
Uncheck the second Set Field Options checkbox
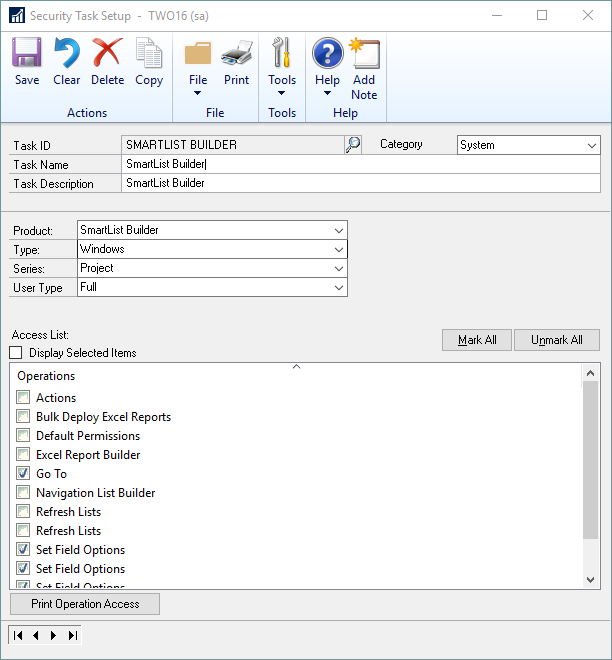[x=23, y=568]
